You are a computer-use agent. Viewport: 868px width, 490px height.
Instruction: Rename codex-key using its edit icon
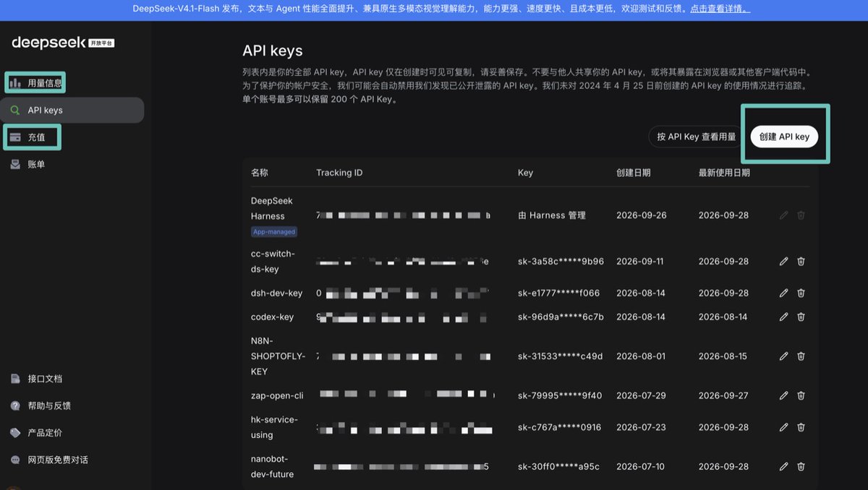(783, 317)
